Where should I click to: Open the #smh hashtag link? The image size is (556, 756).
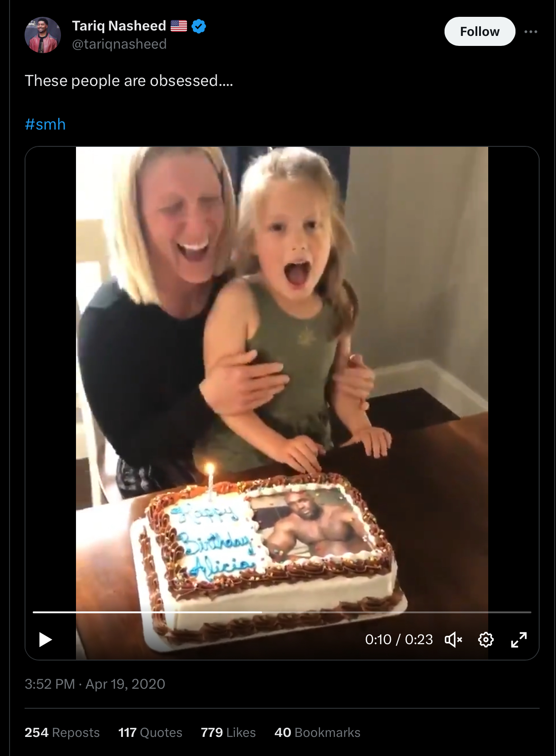[x=45, y=124]
